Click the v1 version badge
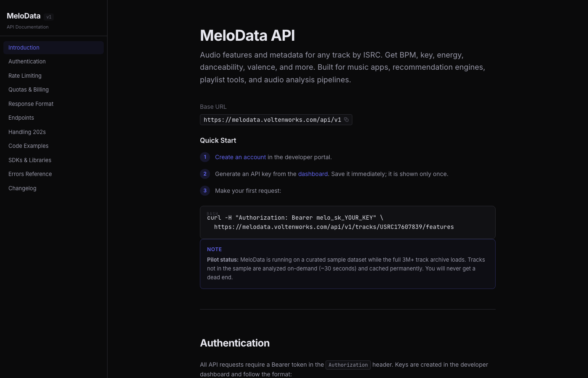 click(49, 17)
